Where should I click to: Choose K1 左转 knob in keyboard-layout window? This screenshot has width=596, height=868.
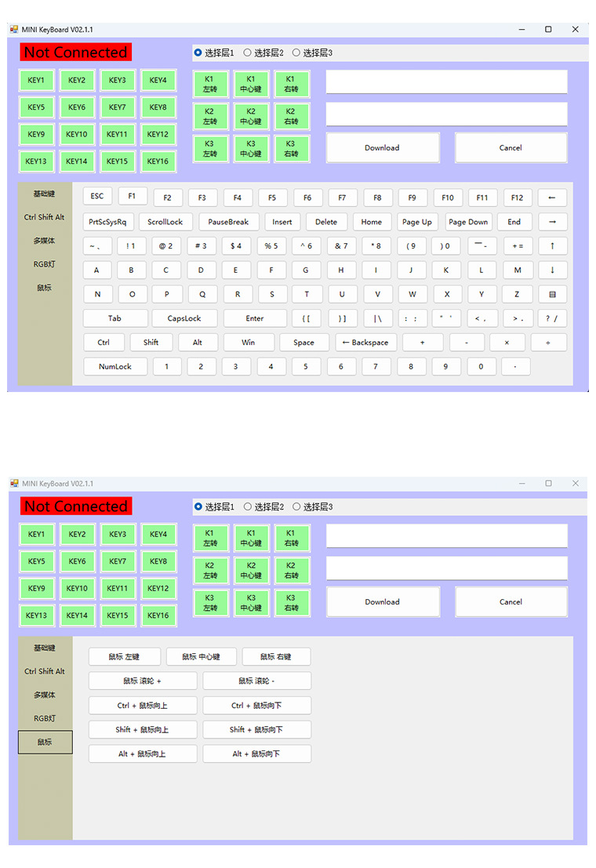pyautogui.click(x=210, y=84)
